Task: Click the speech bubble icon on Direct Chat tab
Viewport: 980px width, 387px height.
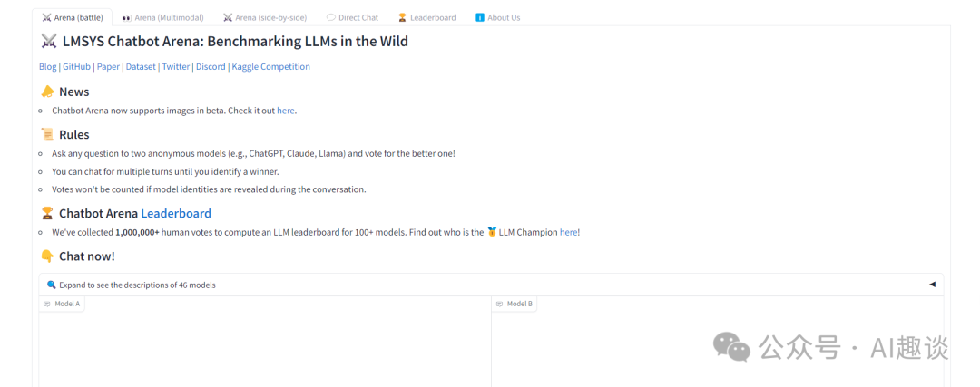Action: pos(331,17)
